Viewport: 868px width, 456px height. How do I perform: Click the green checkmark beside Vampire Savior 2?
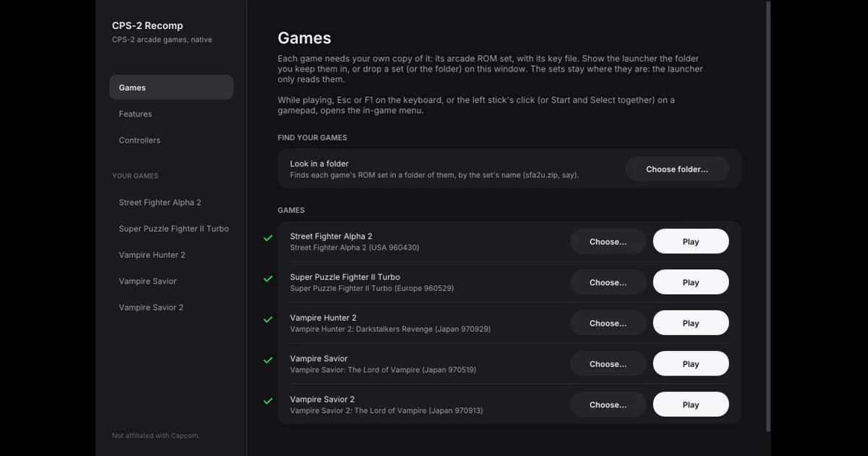pyautogui.click(x=268, y=400)
